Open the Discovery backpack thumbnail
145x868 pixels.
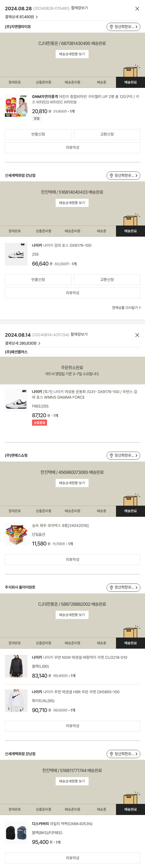pyautogui.click(x=16, y=832)
